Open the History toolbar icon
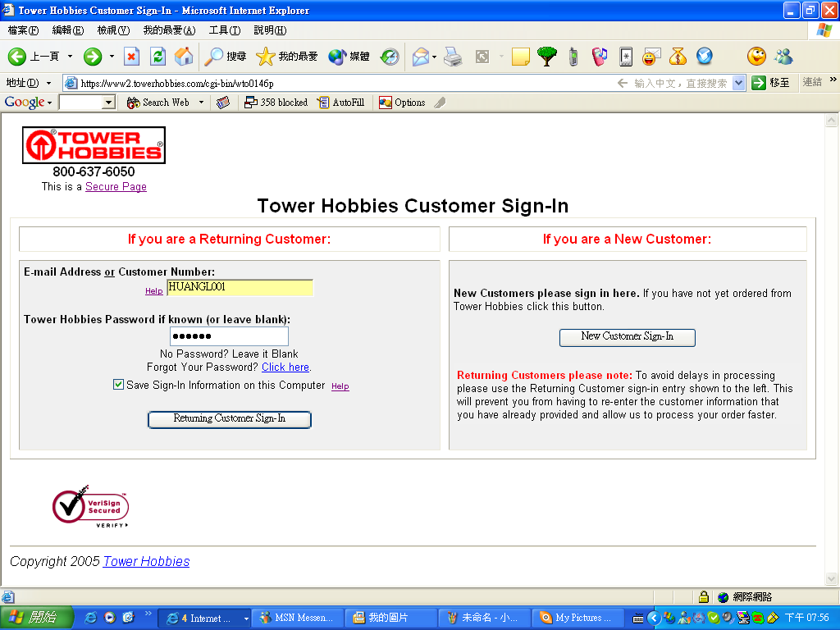This screenshot has width=840, height=630. 390,57
